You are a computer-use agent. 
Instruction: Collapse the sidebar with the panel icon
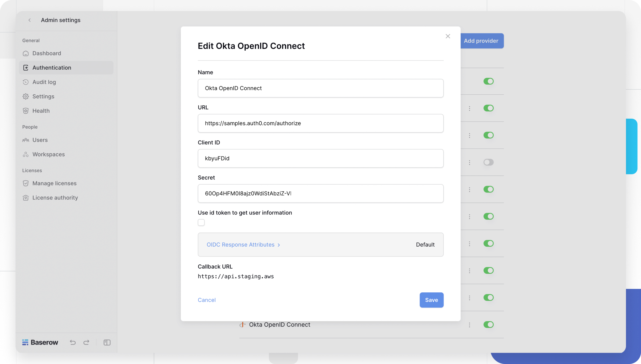[107, 342]
